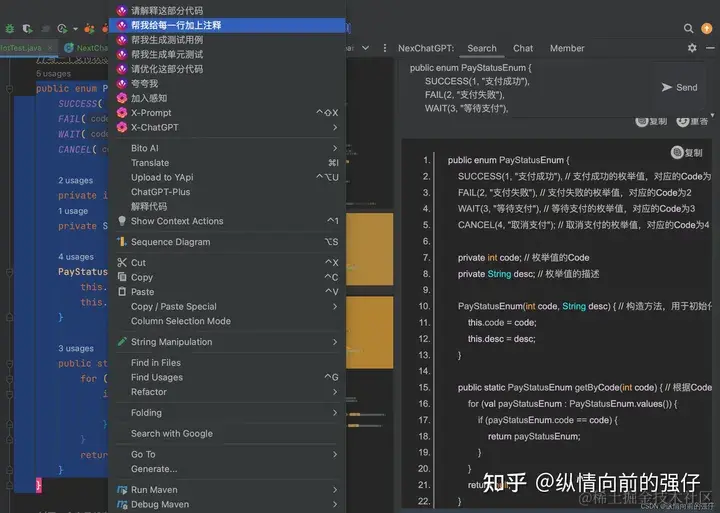Click the magnifier Search Everywhere icon
The image size is (720, 513).
688,28
